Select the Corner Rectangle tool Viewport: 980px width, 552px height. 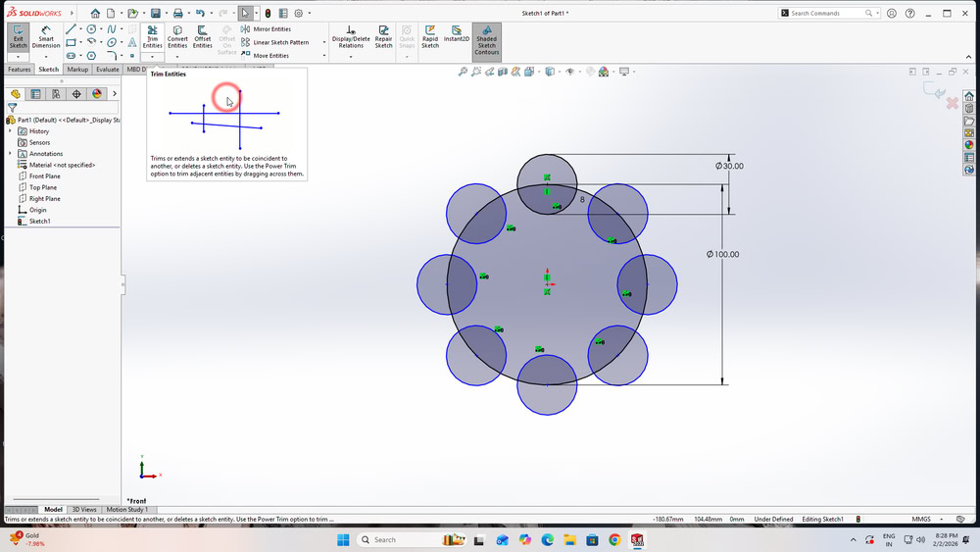[71, 42]
